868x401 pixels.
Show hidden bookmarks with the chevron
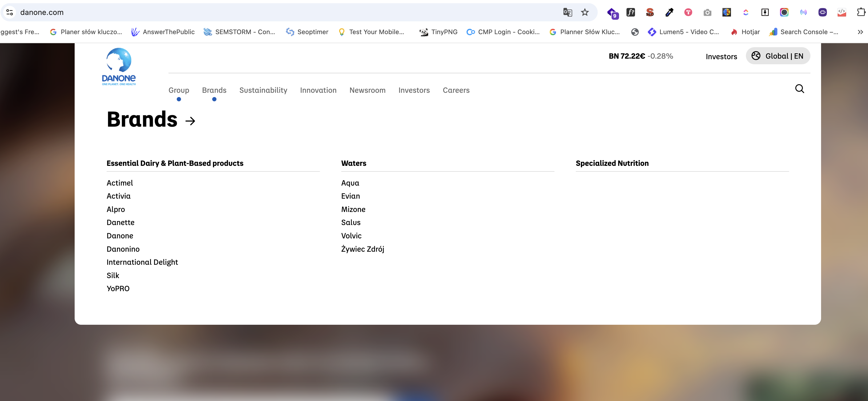tap(860, 32)
